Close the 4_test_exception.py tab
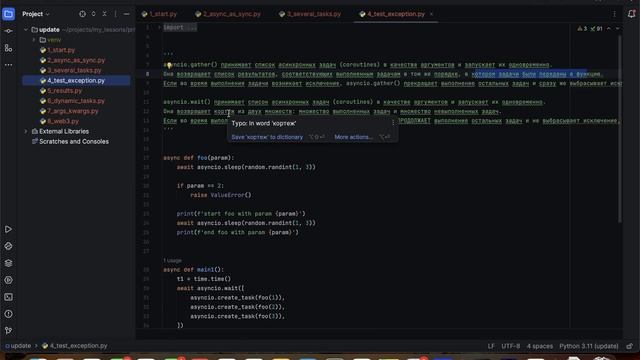 pyautogui.click(x=431, y=14)
